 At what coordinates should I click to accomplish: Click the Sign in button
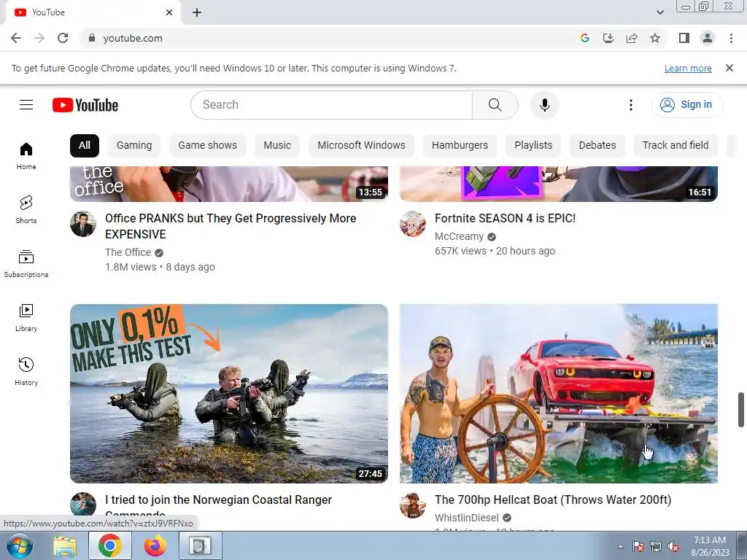686,105
